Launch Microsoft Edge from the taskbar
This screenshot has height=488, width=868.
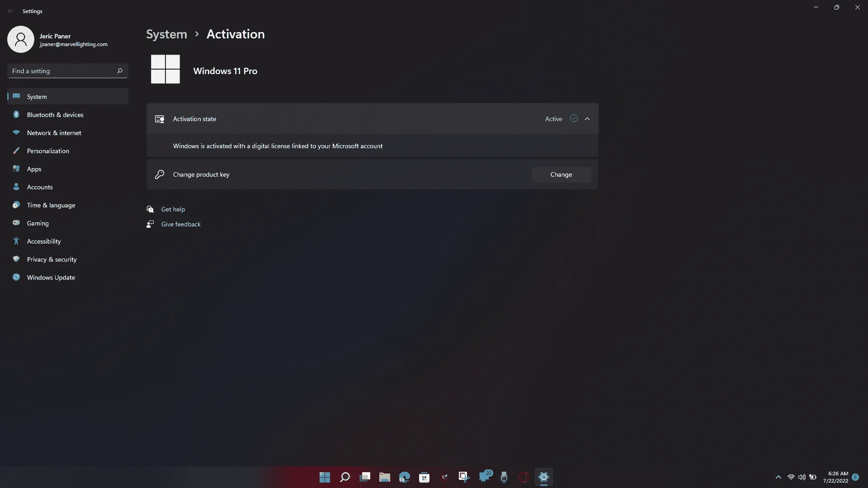pos(405,477)
